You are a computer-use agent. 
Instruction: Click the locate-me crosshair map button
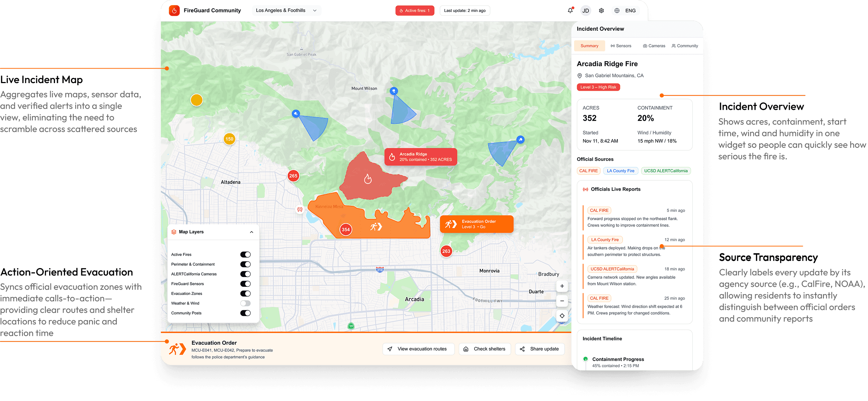(x=562, y=316)
